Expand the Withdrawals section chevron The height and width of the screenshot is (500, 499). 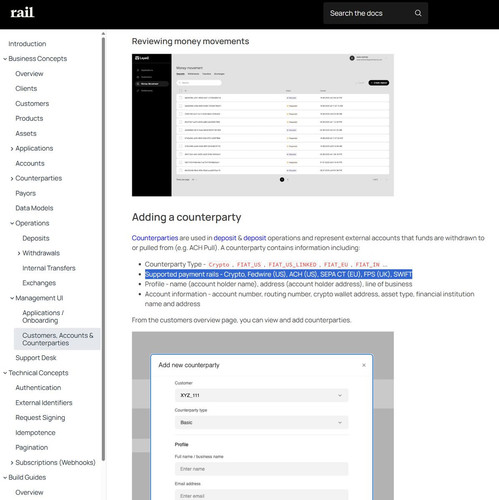point(19,253)
